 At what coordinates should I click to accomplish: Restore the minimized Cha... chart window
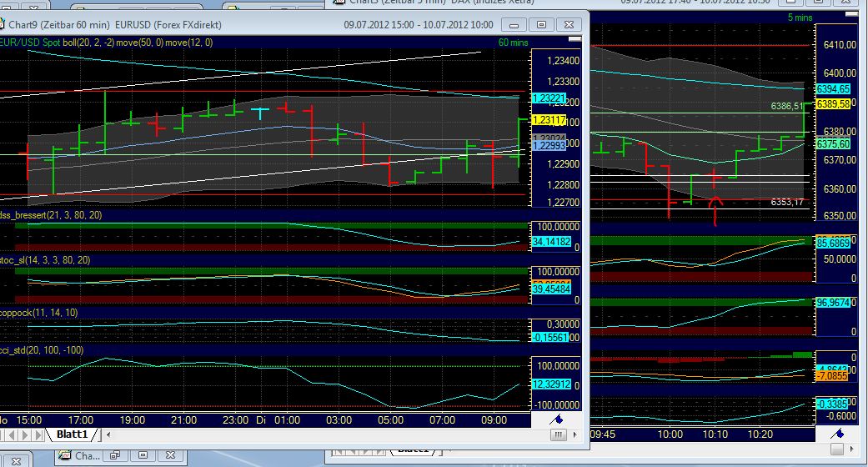(115, 455)
